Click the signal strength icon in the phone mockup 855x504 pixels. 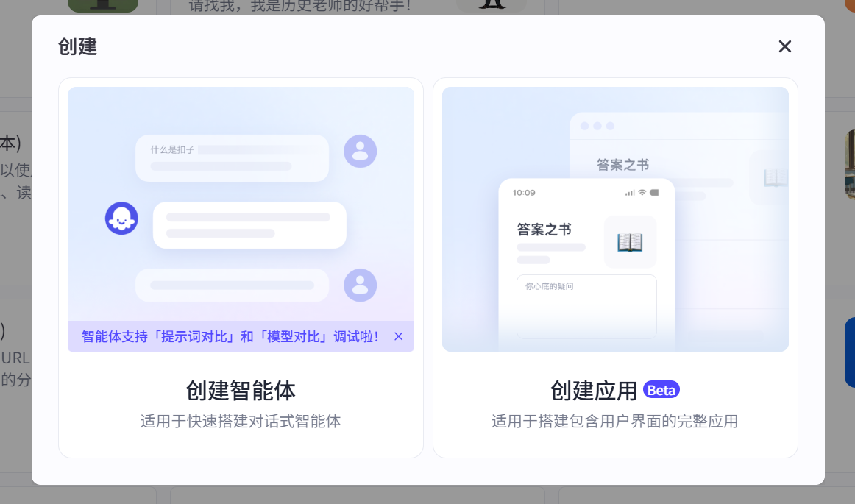click(630, 192)
